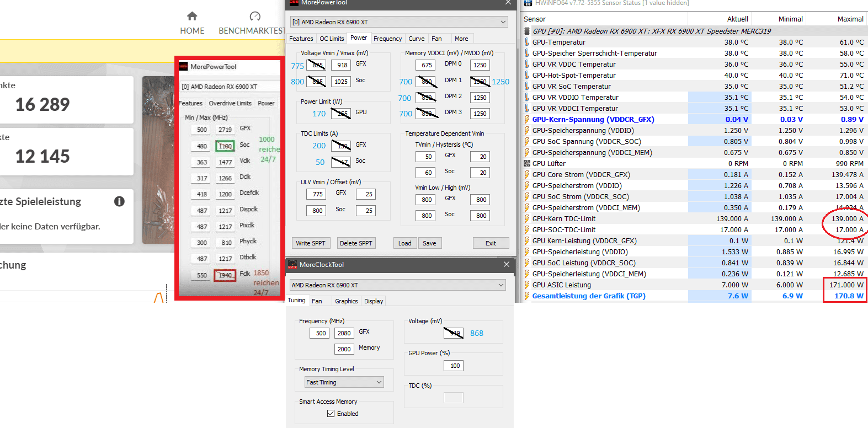Switch to the Fan tab in MorePowerTool

coord(436,39)
